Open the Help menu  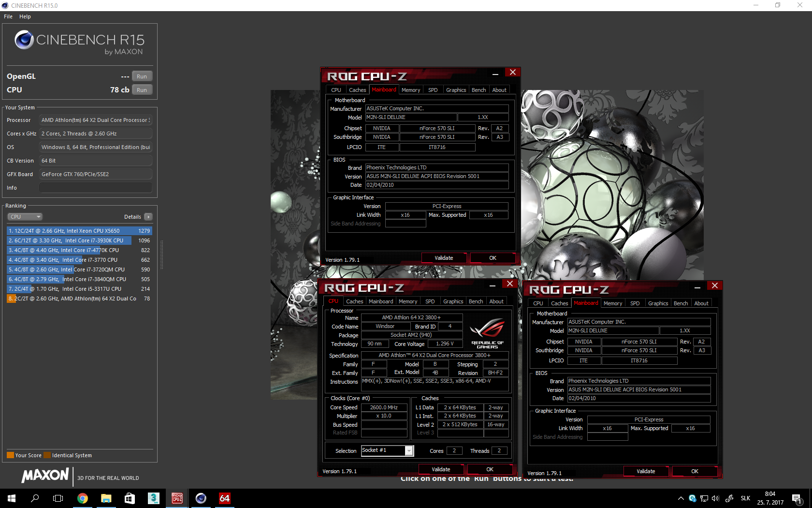click(x=25, y=16)
